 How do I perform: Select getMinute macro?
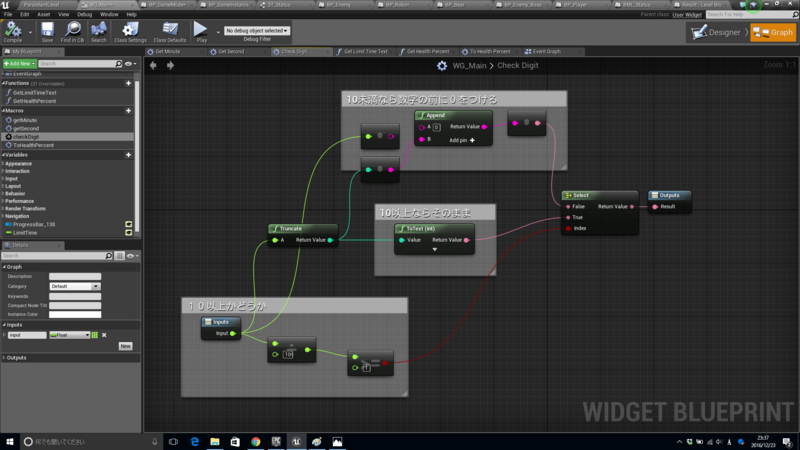[25, 120]
